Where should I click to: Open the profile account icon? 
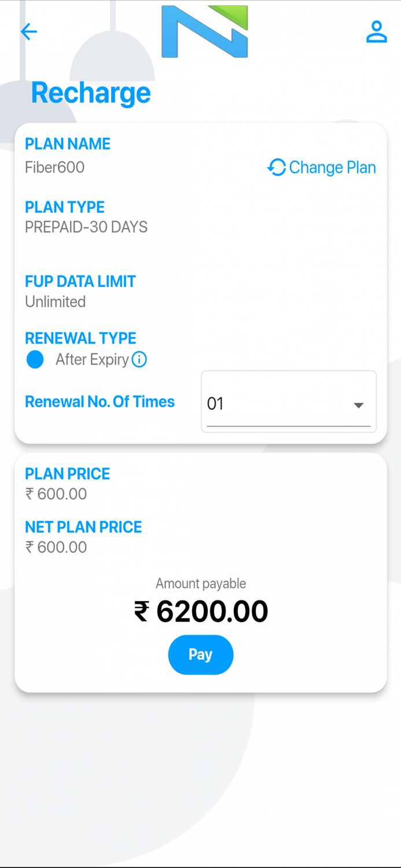coord(377,32)
